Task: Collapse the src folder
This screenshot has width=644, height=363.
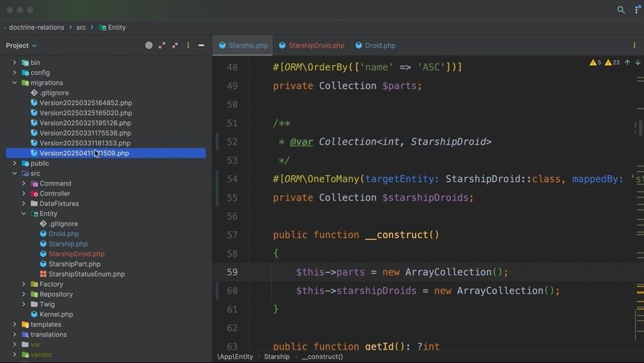Action: tap(15, 173)
